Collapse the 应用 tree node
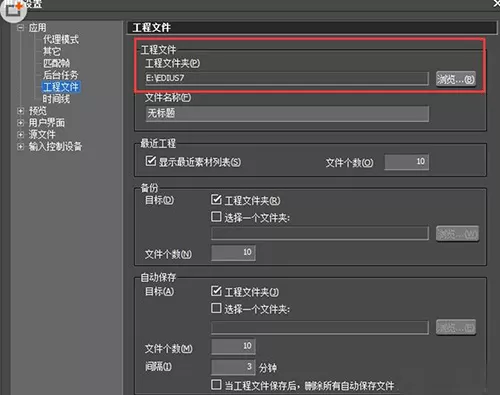 (21, 28)
